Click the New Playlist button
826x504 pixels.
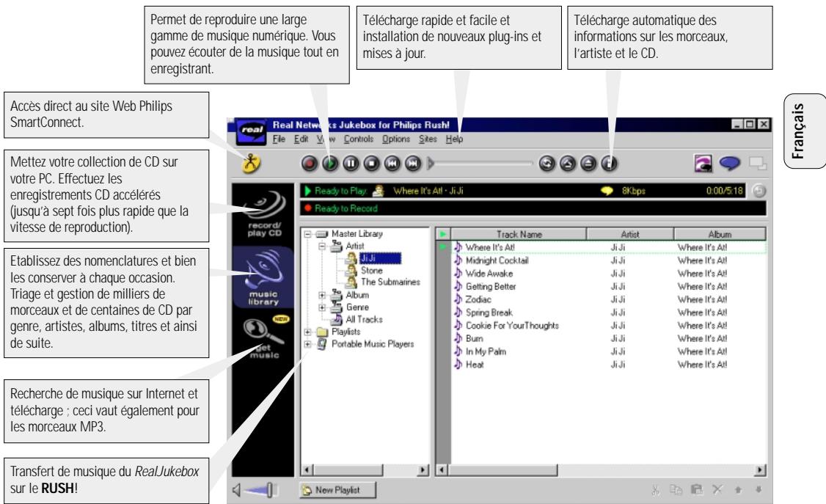pyautogui.click(x=337, y=490)
